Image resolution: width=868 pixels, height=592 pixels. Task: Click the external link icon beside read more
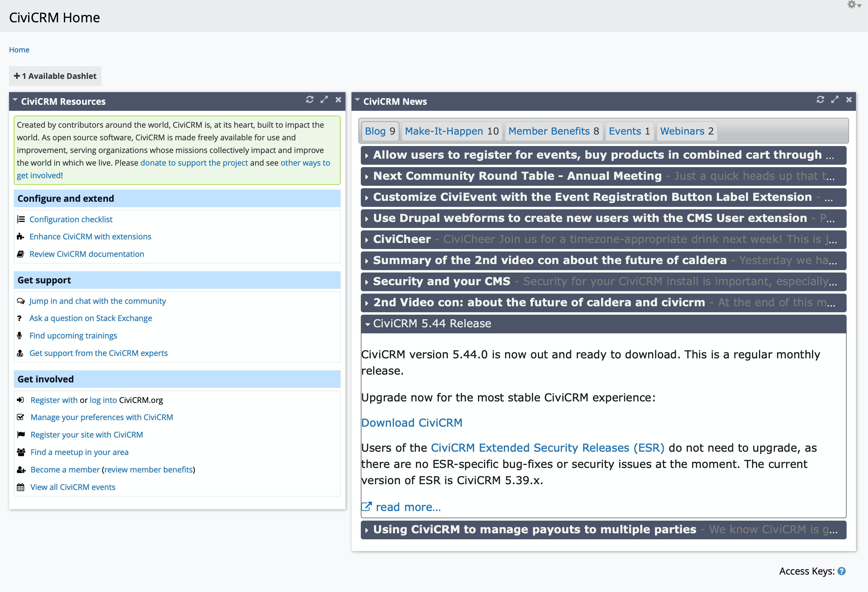[x=367, y=506]
